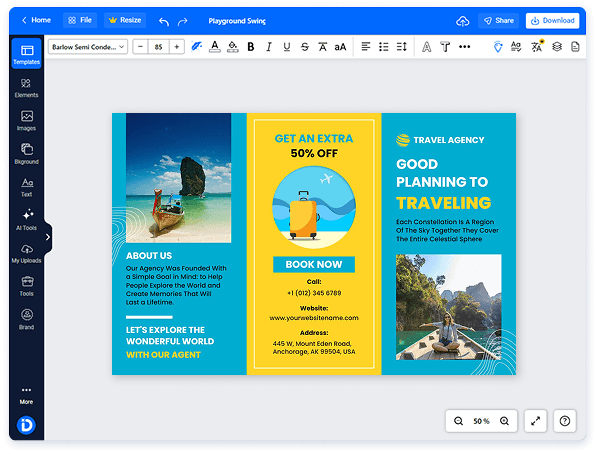This screenshot has height=454, width=597.
Task: Open the Text panel in sidebar
Action: (26, 187)
